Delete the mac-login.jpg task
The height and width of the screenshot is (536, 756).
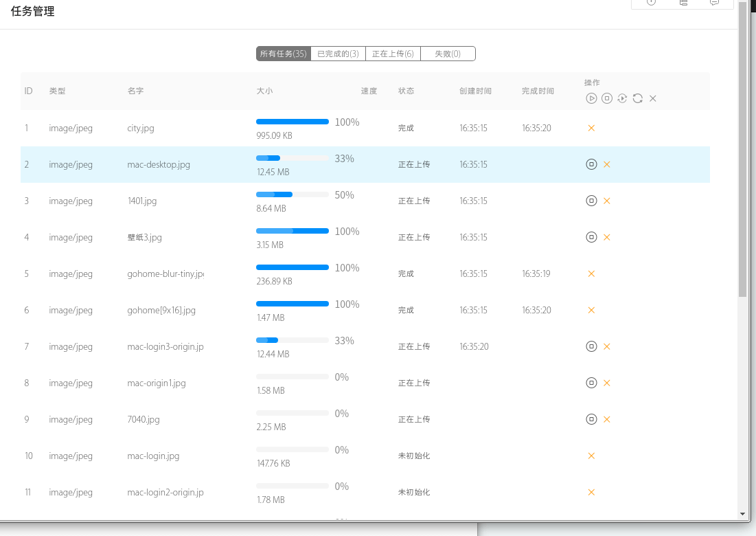click(x=591, y=456)
